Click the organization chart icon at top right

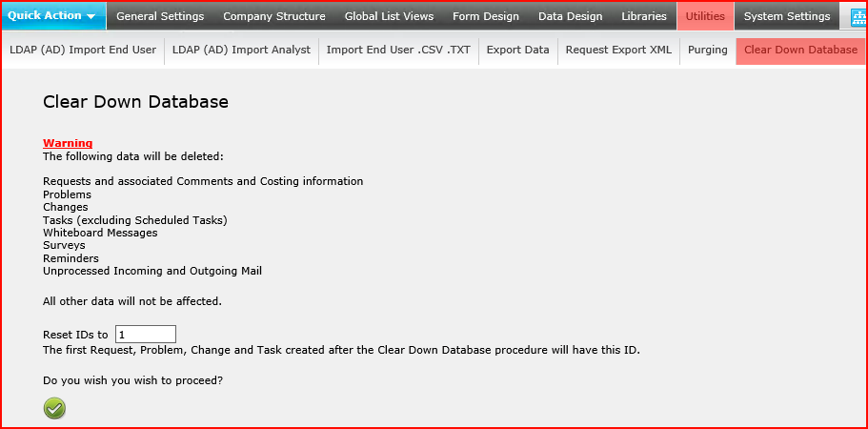click(857, 16)
